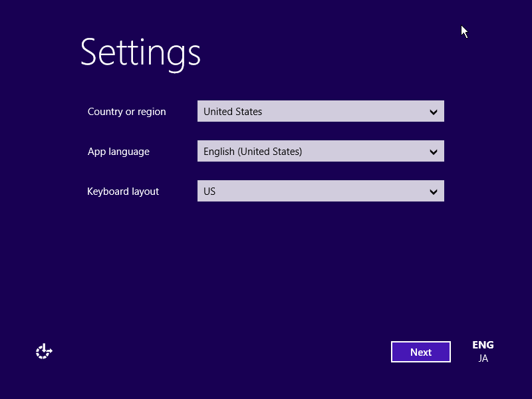Click the Country or region label
Viewport: 532px width, 399px height.
pos(126,111)
